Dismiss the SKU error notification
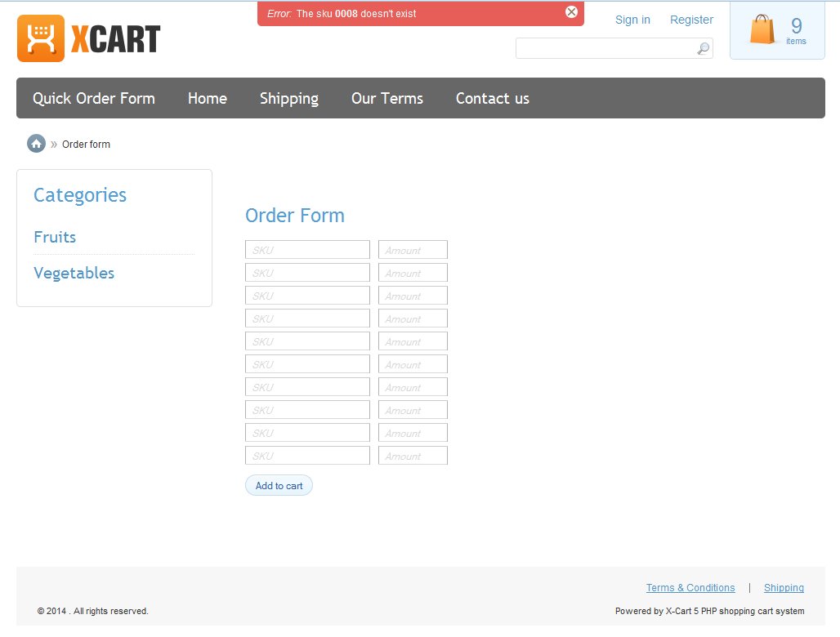The height and width of the screenshot is (637, 840). 571,12
